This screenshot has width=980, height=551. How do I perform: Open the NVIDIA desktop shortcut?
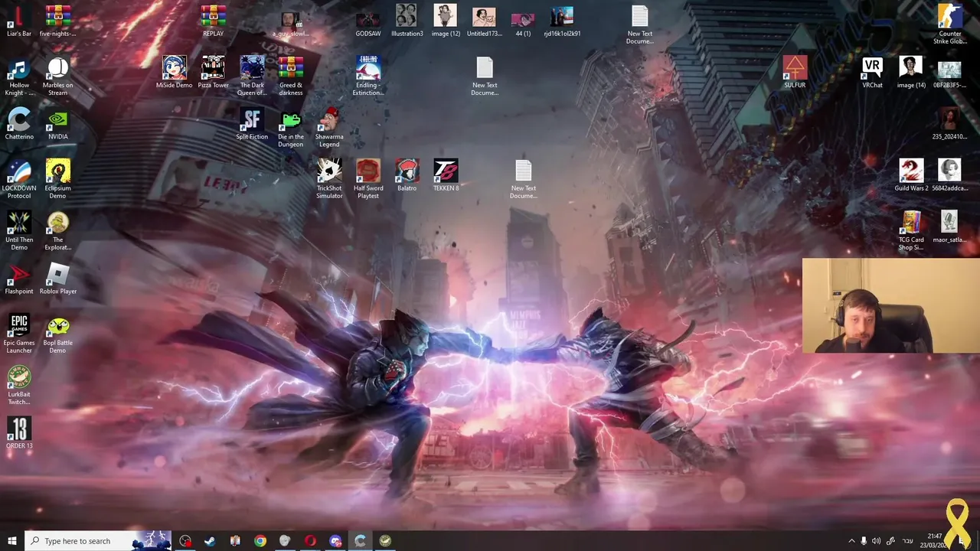click(x=58, y=123)
